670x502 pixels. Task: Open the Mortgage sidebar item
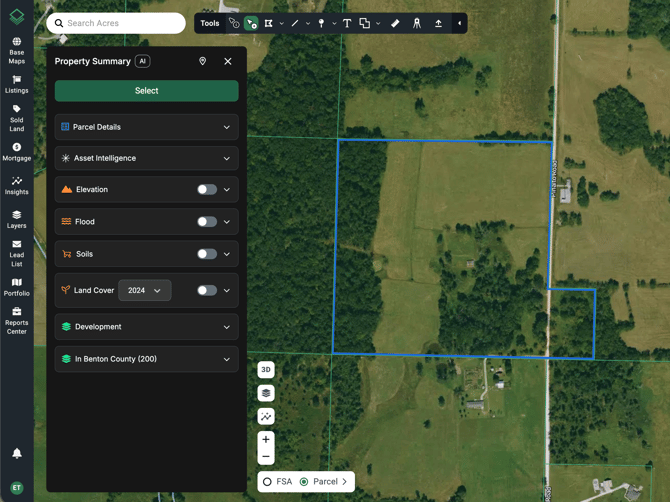point(17,152)
